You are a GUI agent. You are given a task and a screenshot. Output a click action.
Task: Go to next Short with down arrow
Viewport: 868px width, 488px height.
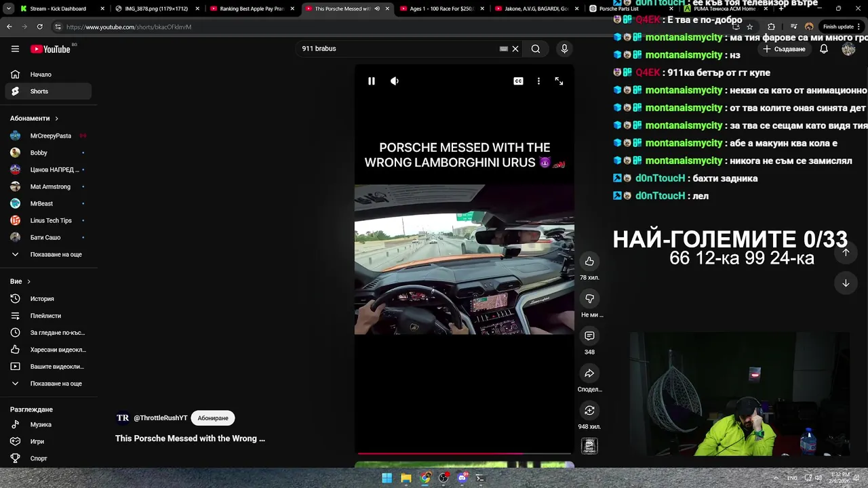click(x=846, y=283)
